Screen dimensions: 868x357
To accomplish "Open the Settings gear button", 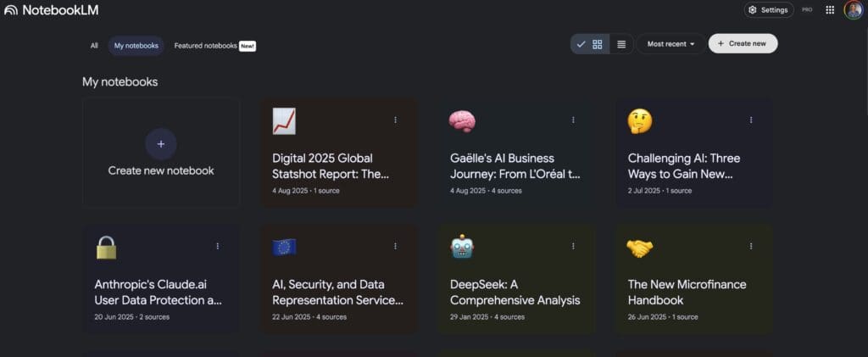I will (768, 10).
